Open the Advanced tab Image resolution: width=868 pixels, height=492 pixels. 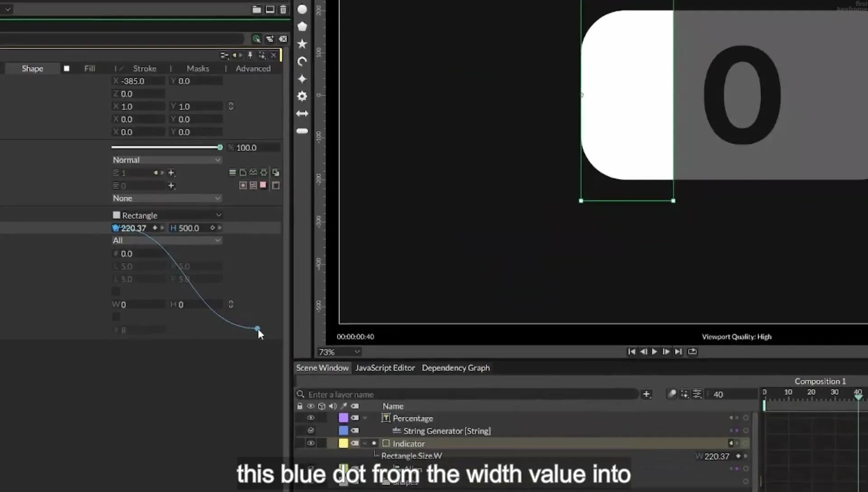click(253, 68)
